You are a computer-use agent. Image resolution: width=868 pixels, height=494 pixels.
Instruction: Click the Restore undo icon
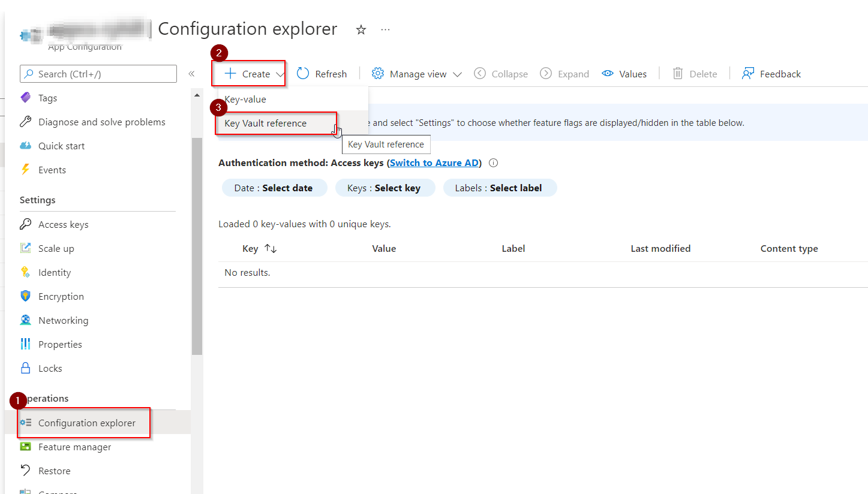coord(25,471)
